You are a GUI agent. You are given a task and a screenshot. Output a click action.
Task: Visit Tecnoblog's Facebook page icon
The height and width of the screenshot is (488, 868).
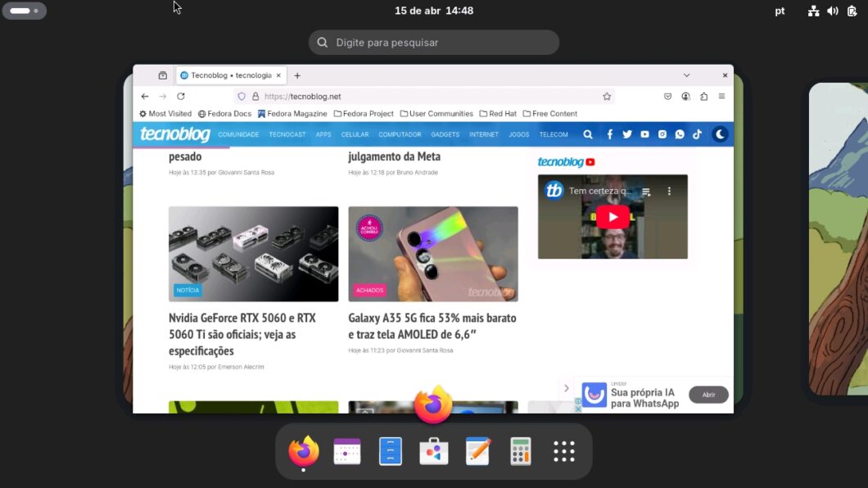(x=609, y=134)
